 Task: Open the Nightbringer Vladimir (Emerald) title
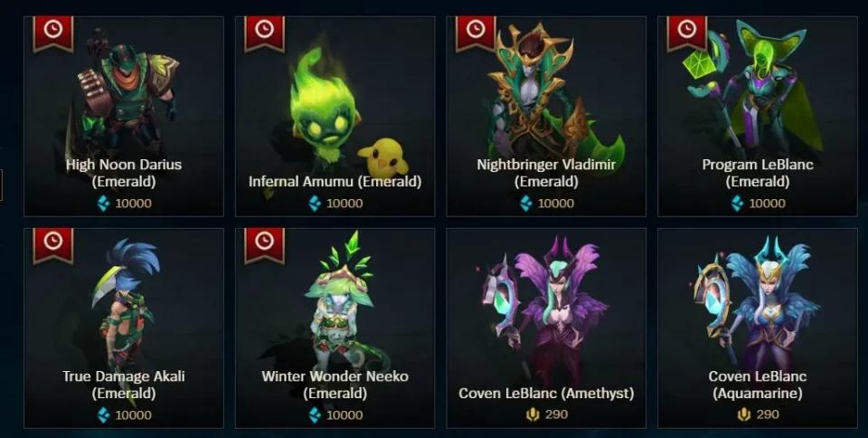click(x=546, y=173)
